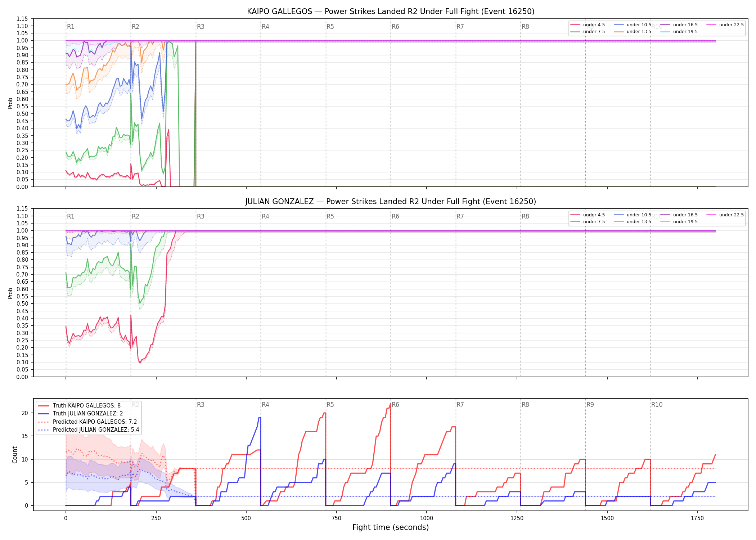Screen dimensions: 756x540
Task: Click the KAIPO GALLEGOS chart title
Action: point(391,12)
